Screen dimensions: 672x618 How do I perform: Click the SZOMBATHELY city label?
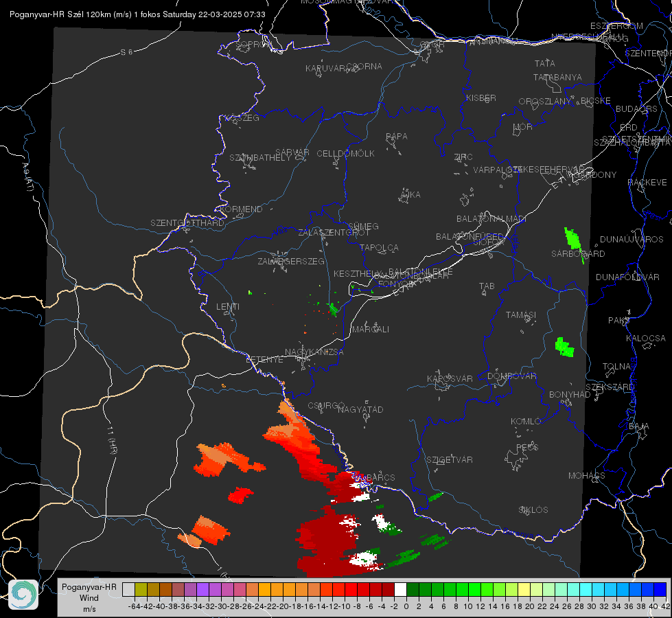pyautogui.click(x=260, y=158)
